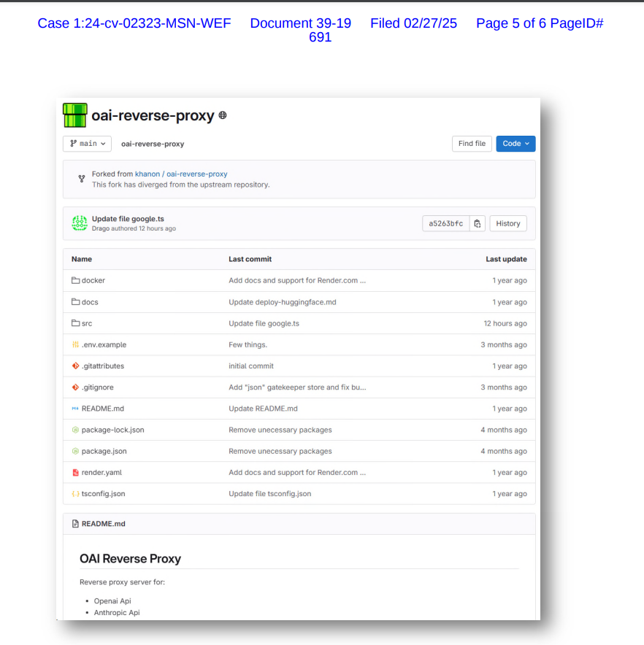The width and height of the screenshot is (644, 645).
Task: Click "4 months ago" in the package.json row
Action: (504, 451)
